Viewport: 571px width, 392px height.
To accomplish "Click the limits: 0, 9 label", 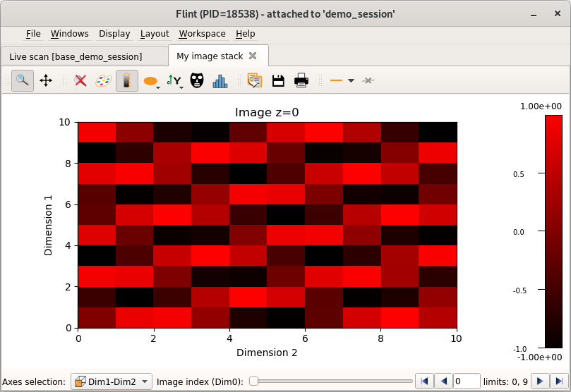I will pyautogui.click(x=505, y=382).
